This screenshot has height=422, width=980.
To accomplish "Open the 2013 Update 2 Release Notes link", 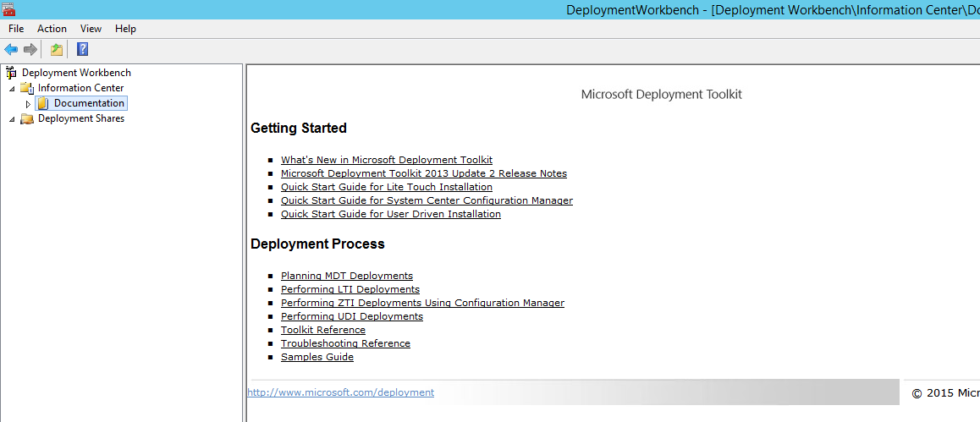I will pos(424,173).
